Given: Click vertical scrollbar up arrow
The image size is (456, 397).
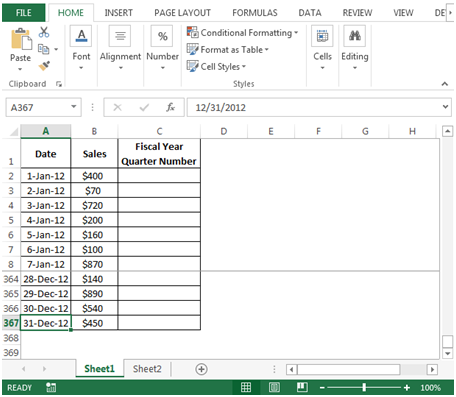Looking at the screenshot, I should coord(447,131).
